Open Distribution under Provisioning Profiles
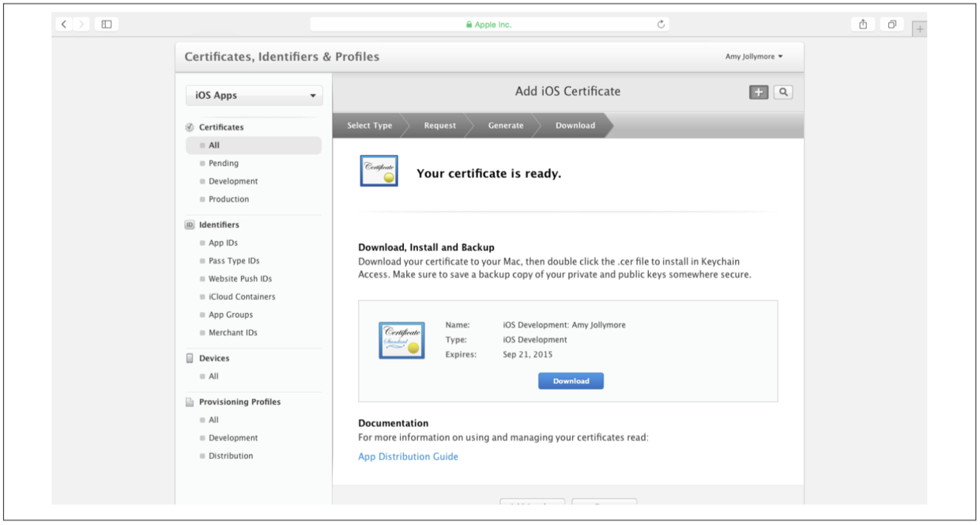Screen dimensions: 980x525 [x=231, y=456]
